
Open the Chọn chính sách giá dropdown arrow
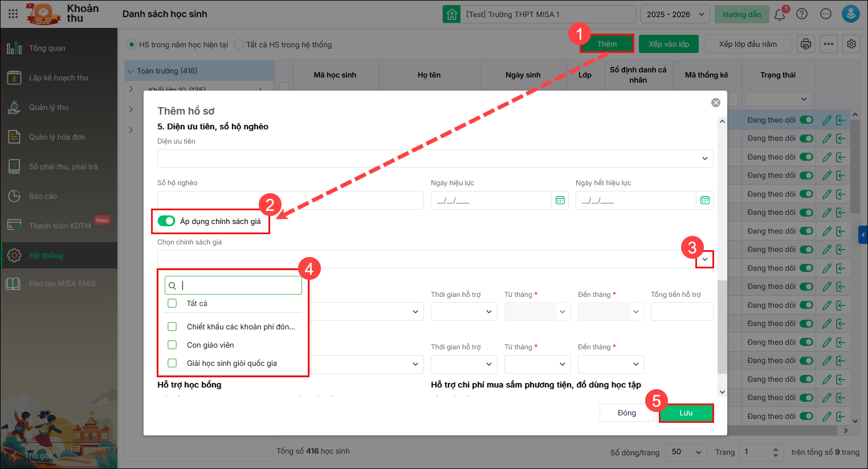coord(705,260)
